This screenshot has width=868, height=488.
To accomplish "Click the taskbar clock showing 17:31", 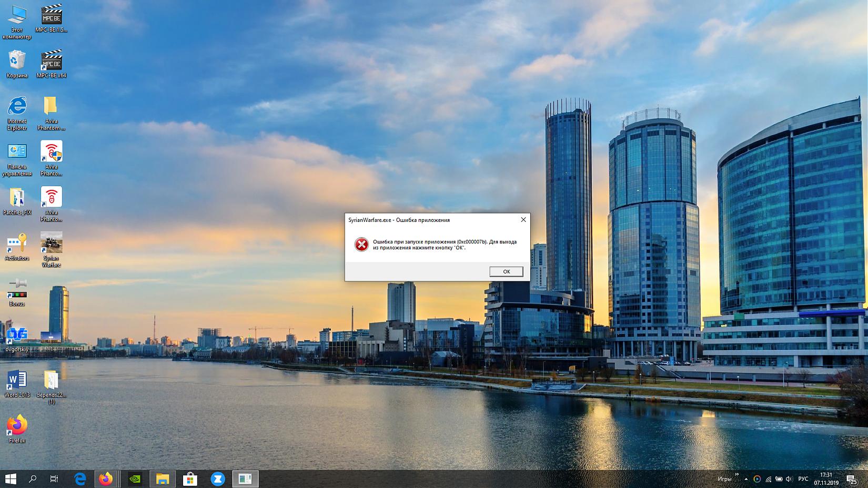I will point(826,479).
